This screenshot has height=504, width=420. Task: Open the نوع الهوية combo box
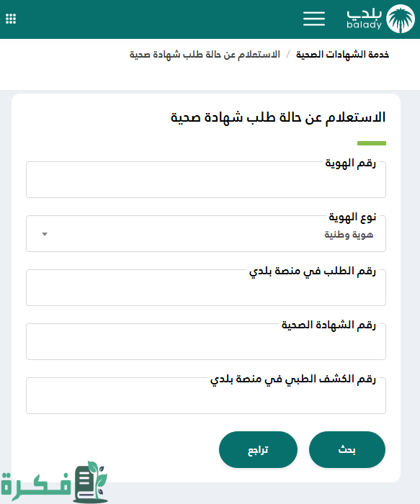pyautogui.click(x=206, y=234)
